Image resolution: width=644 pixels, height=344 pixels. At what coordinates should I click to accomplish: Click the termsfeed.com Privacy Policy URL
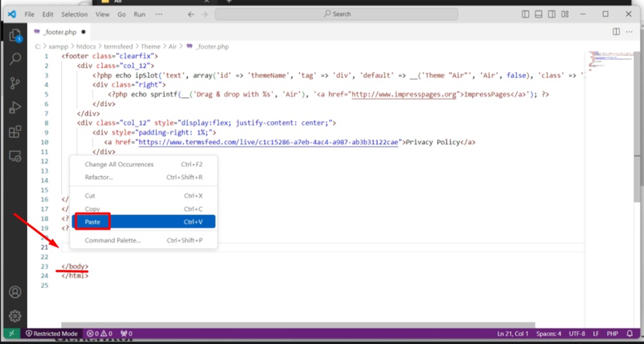(269, 142)
